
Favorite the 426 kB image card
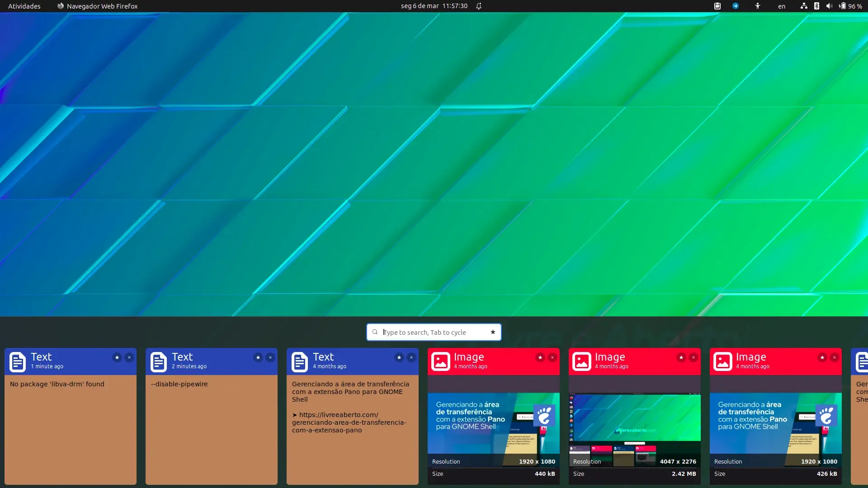point(822,357)
